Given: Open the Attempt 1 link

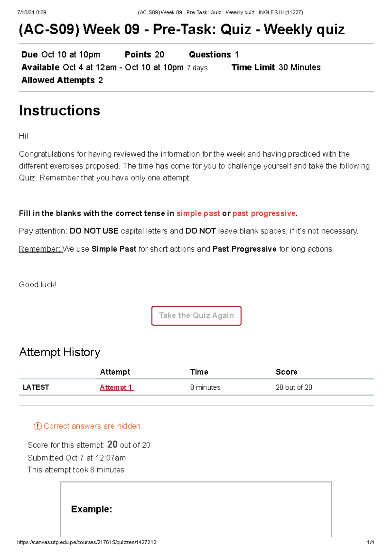Looking at the screenshot, I should 117,387.
